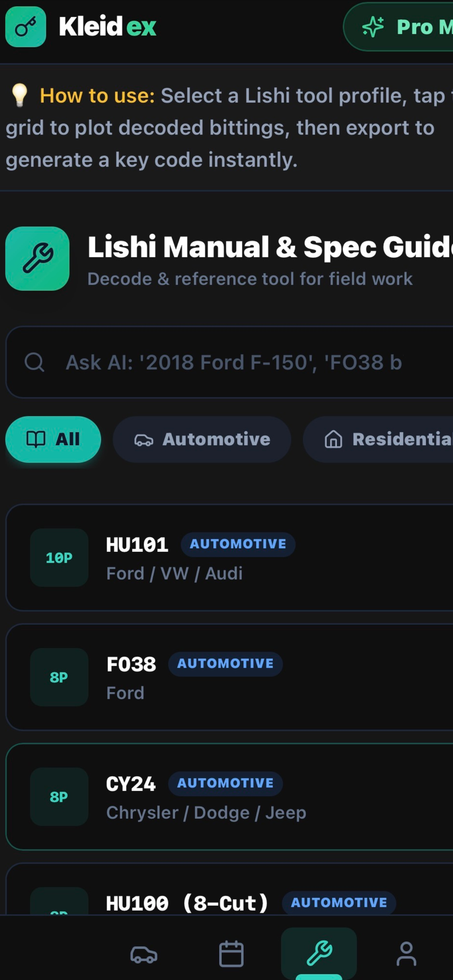
Task: Open the FO38 Ford profile
Action: pyautogui.click(x=229, y=677)
